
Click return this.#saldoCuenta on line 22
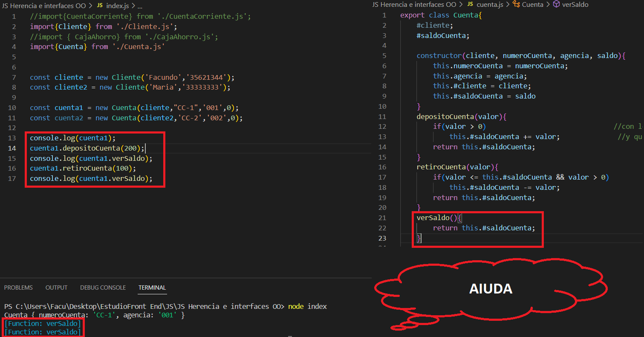click(x=484, y=228)
